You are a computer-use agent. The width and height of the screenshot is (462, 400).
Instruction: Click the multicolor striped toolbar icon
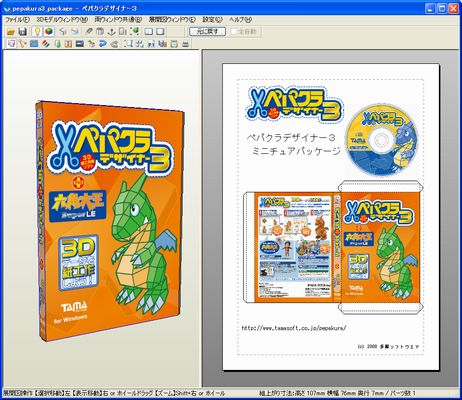[x=46, y=43]
